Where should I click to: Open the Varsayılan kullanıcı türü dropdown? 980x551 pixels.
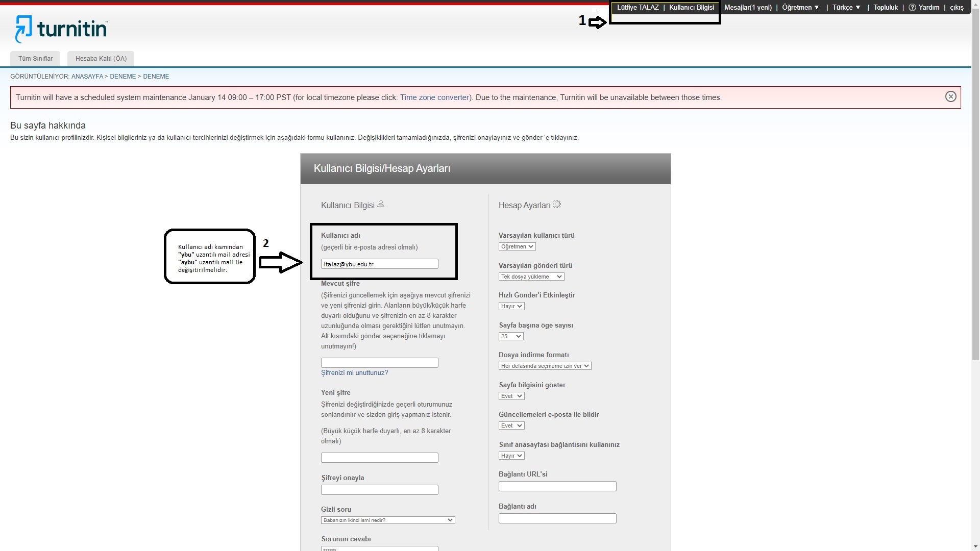pyautogui.click(x=517, y=247)
